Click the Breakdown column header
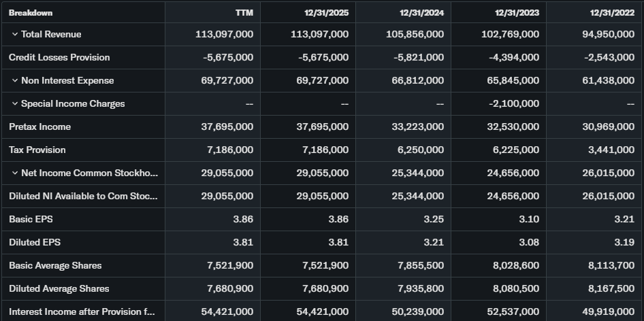This screenshot has height=321, width=644. pos(31,12)
